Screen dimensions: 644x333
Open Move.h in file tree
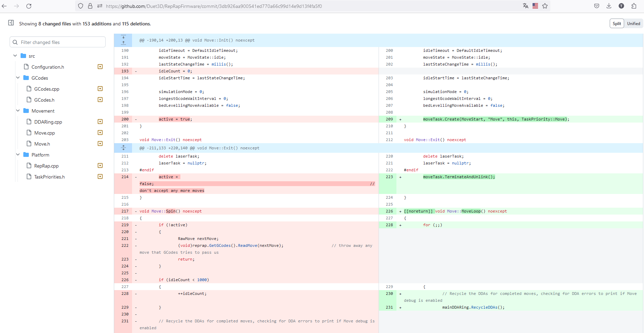click(42, 144)
